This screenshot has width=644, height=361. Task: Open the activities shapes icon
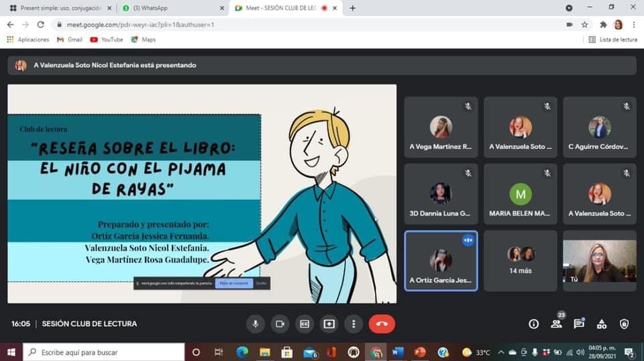(602, 324)
